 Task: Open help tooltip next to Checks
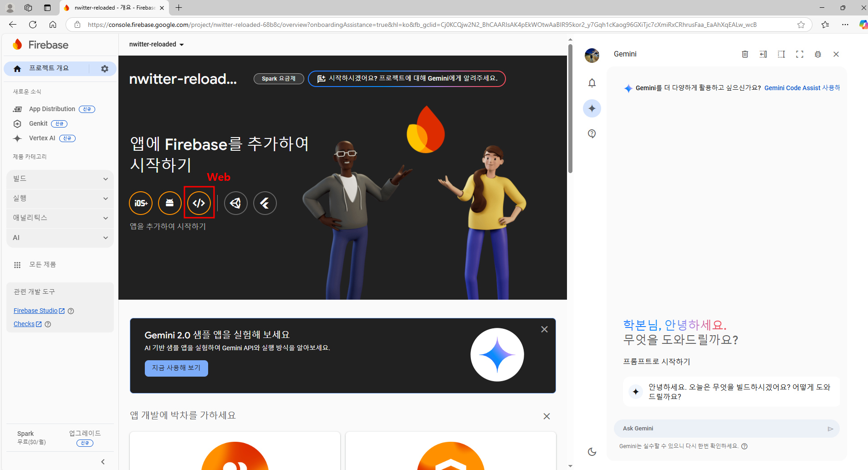(x=48, y=324)
